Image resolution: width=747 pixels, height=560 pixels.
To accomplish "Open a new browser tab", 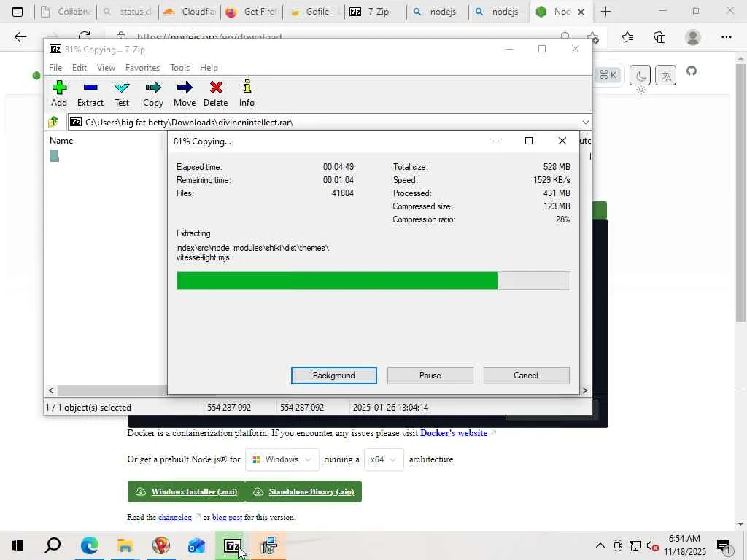I will click(605, 12).
